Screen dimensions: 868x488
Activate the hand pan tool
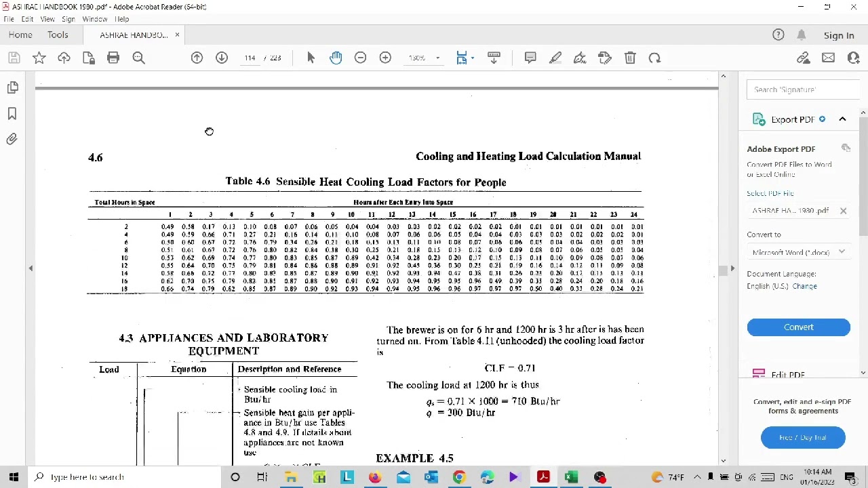[x=336, y=58]
